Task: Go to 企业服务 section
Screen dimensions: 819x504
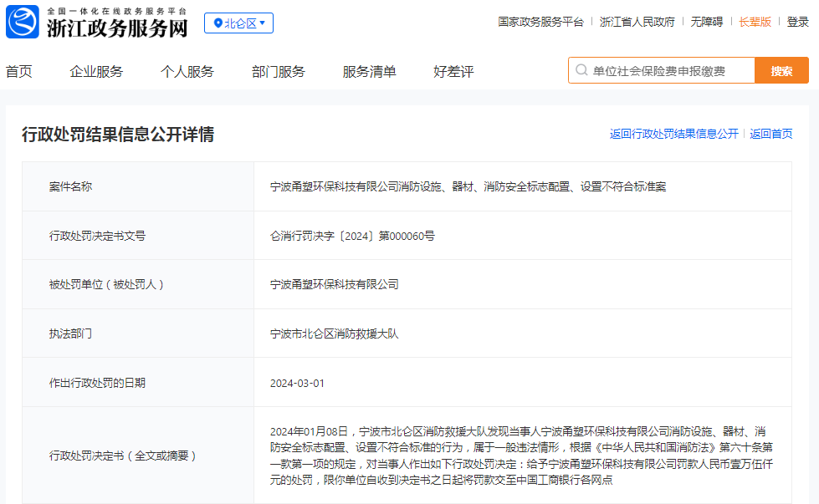Action: tap(96, 72)
